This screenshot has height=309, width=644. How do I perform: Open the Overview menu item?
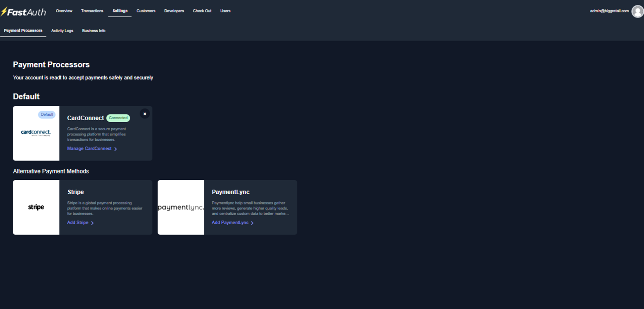tap(64, 11)
